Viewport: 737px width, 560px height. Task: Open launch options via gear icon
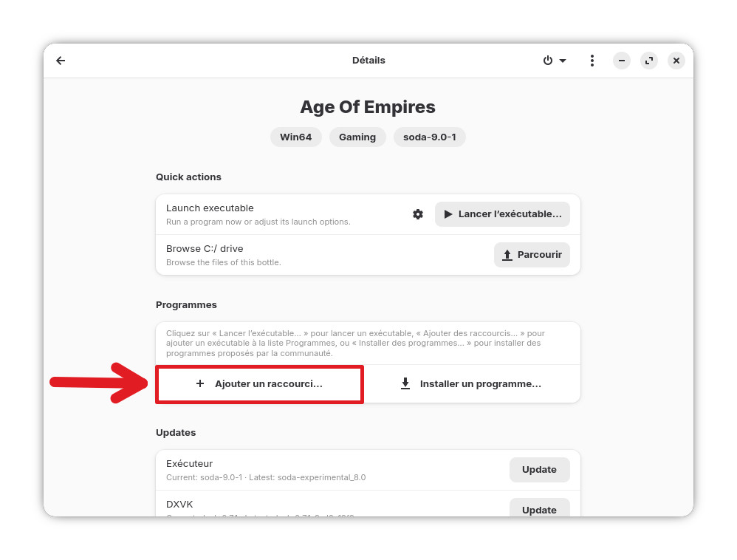(x=418, y=214)
